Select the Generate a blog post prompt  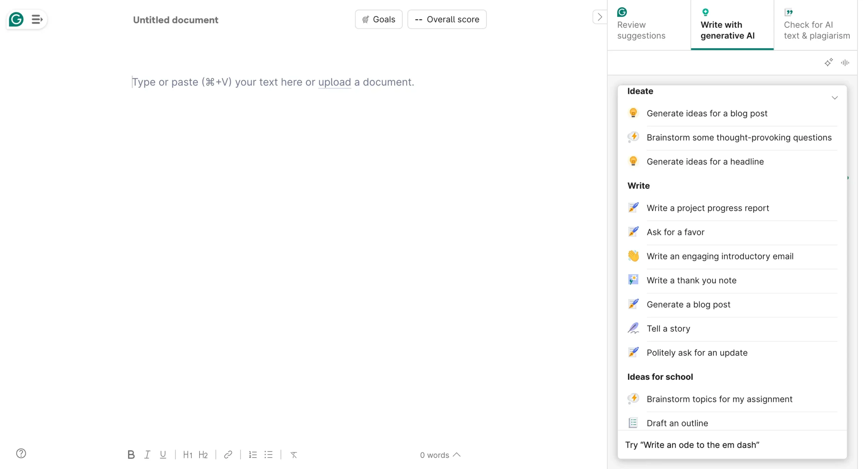732,304
